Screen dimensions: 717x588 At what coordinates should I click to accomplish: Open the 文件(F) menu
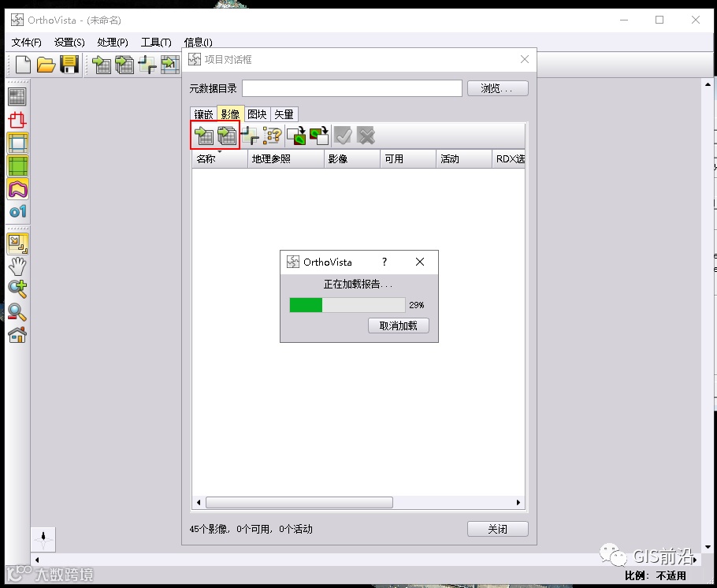(x=27, y=43)
